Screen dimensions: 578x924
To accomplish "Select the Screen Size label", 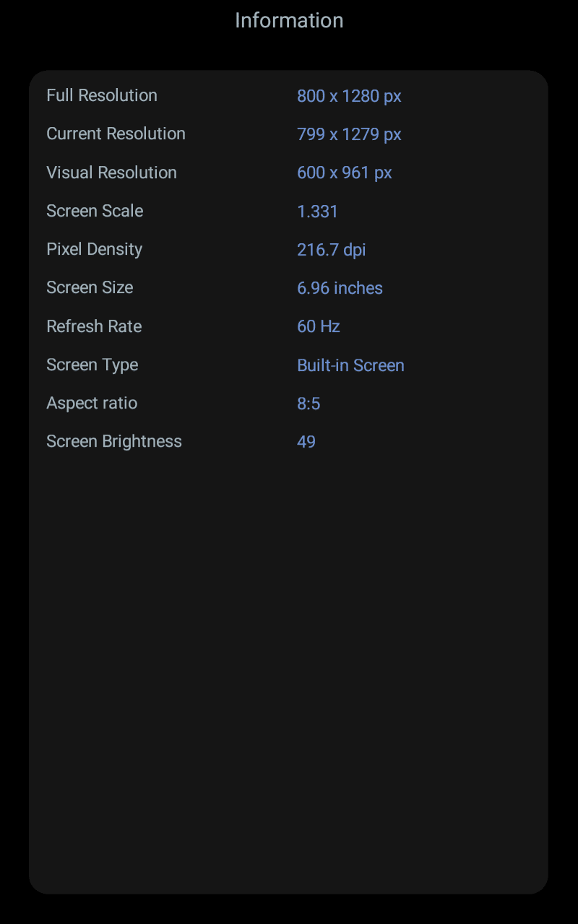I will click(x=90, y=287).
